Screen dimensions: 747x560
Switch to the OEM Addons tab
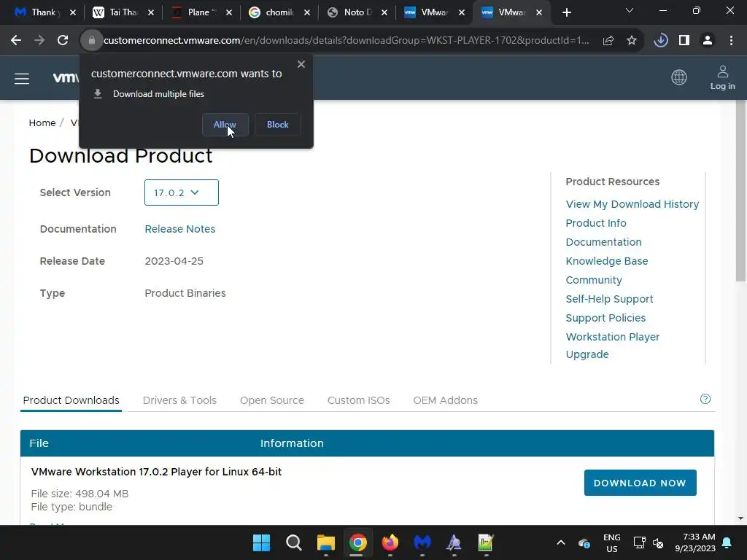click(446, 400)
